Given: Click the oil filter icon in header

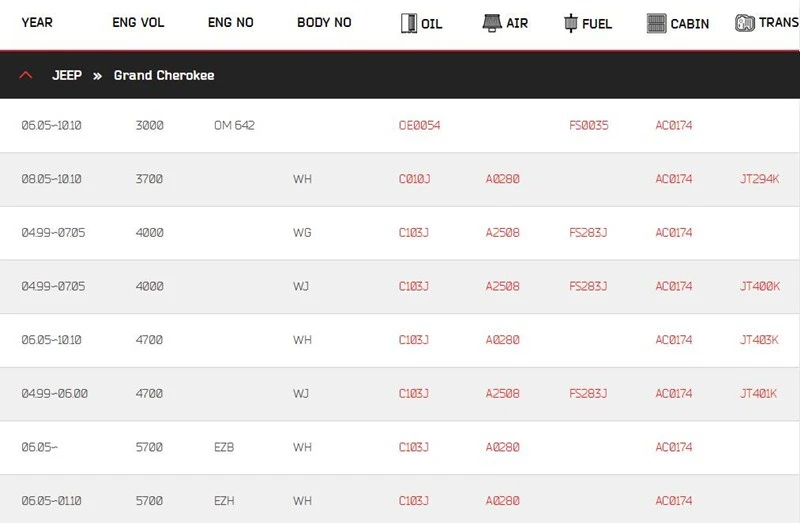Looking at the screenshot, I should [409, 23].
